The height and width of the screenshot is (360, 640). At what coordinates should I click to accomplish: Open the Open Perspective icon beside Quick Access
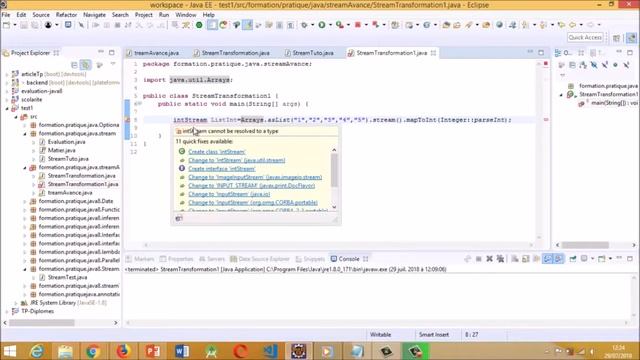point(616,38)
